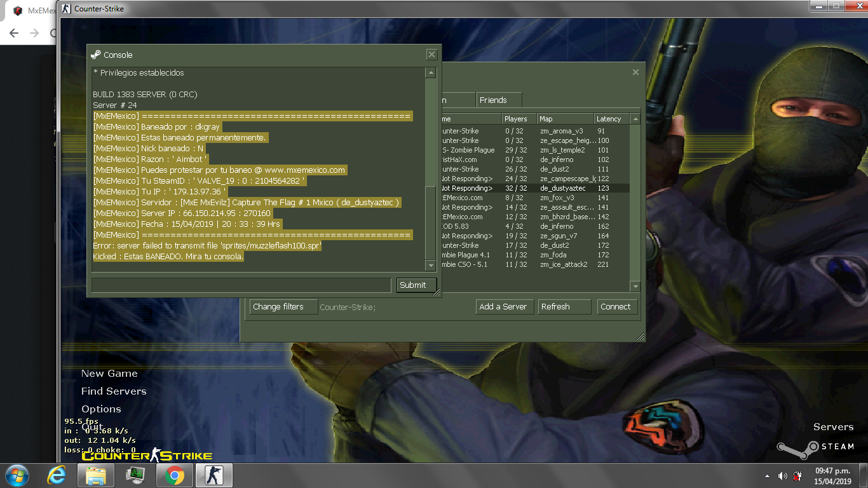Submit the console command

416,285
